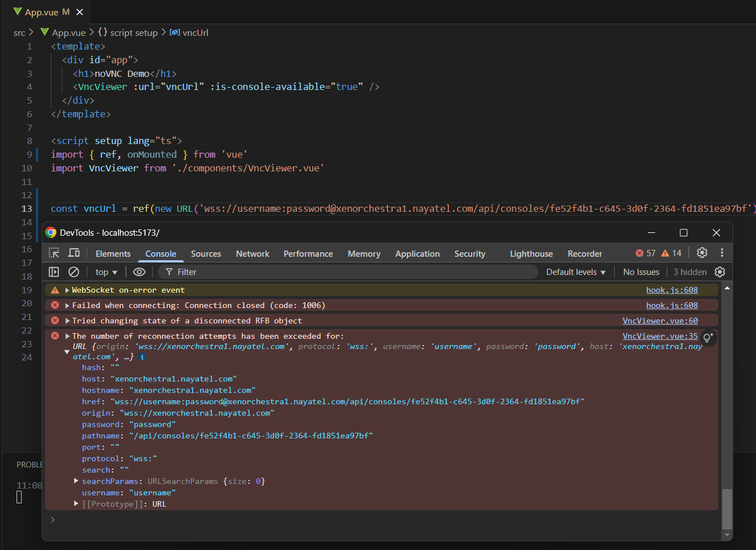
Task: Expand the Failed when connecting error
Action: coord(67,306)
